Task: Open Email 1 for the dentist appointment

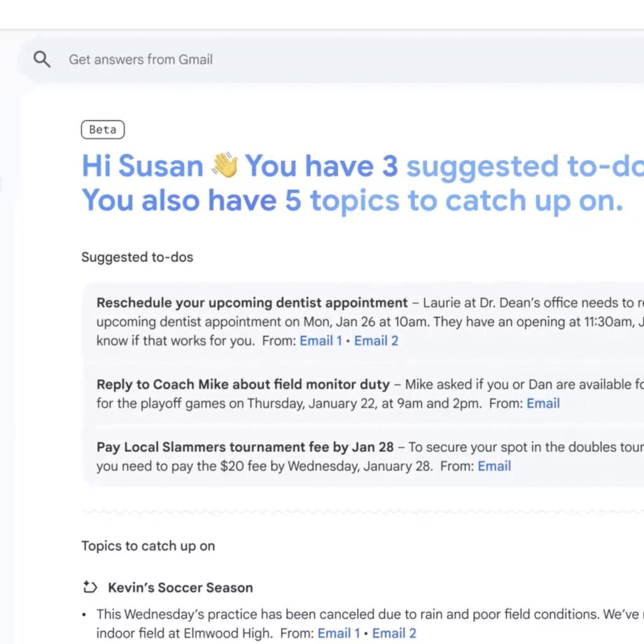Action: click(x=320, y=341)
